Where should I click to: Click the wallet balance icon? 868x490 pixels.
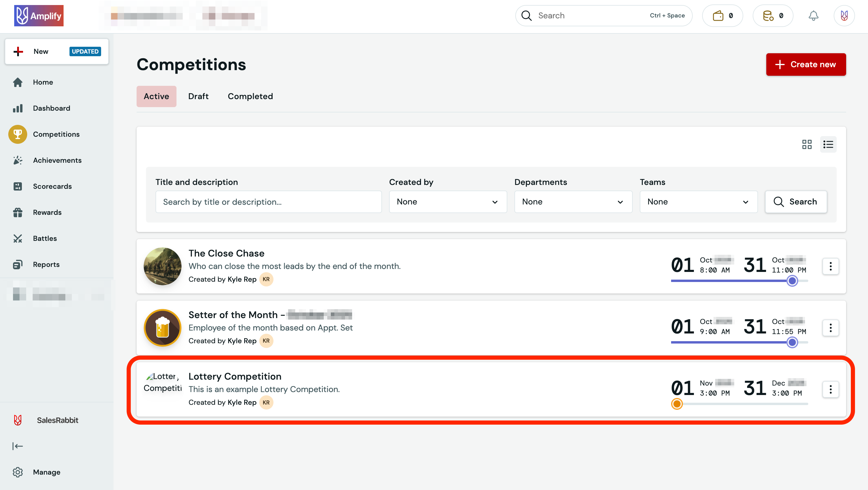[x=718, y=15]
